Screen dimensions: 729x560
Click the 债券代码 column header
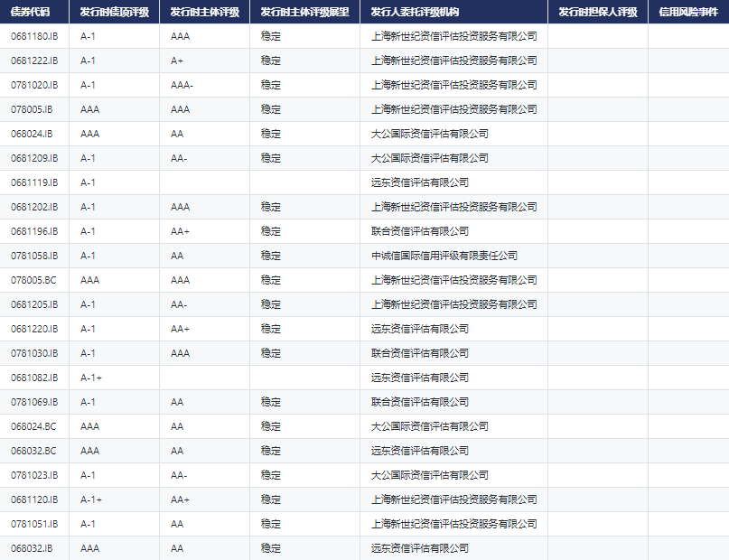[x=30, y=12]
